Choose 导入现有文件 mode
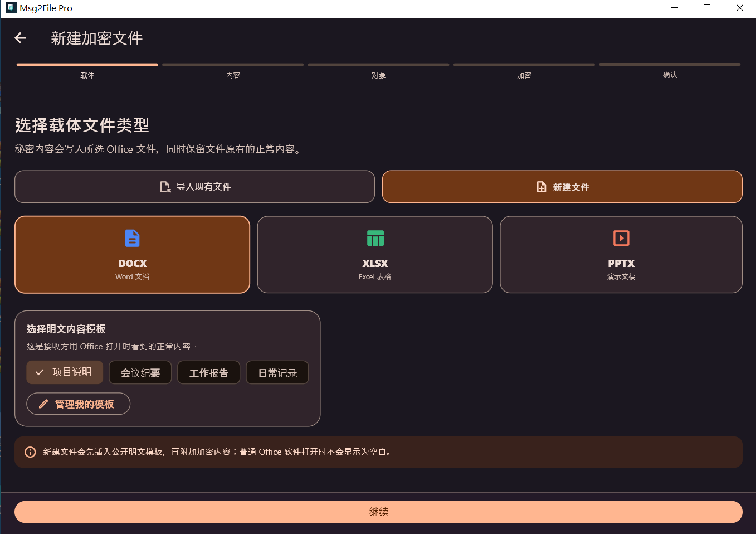 coord(195,187)
